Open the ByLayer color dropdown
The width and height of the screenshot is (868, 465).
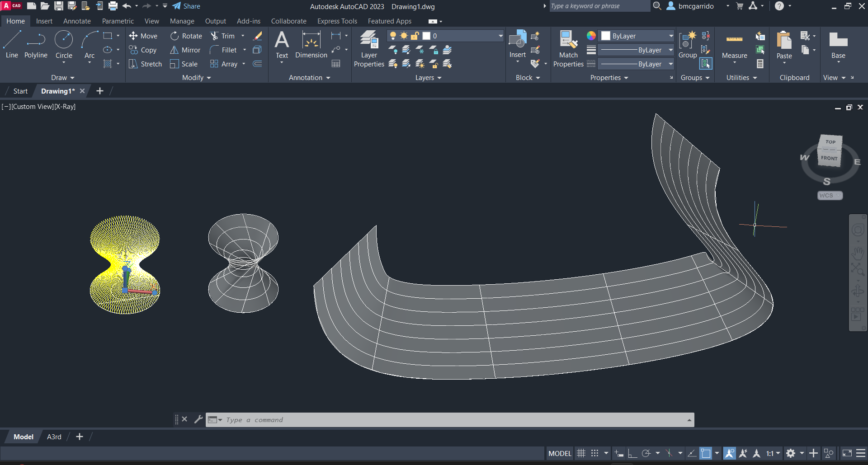pos(671,36)
